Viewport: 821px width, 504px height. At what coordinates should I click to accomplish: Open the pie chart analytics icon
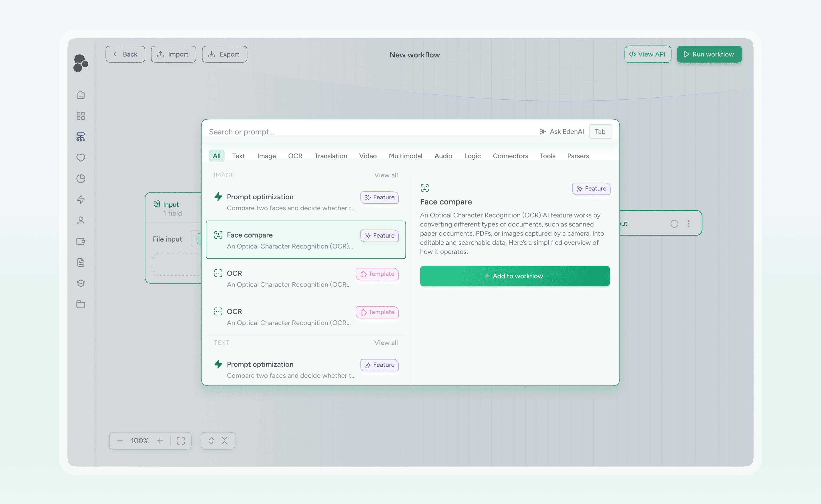(x=81, y=179)
